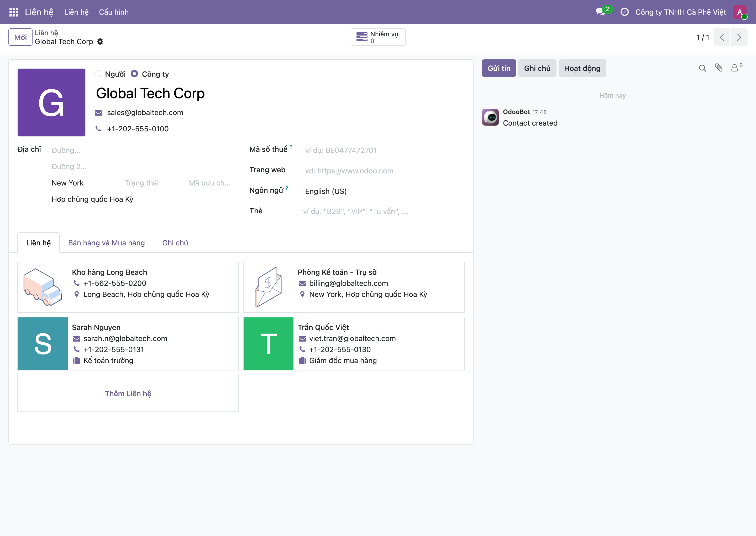Screen dimensions: 756x536
Task: Open the company switcher Công ty TNHH Cà Phê Việt
Action: 681,12
